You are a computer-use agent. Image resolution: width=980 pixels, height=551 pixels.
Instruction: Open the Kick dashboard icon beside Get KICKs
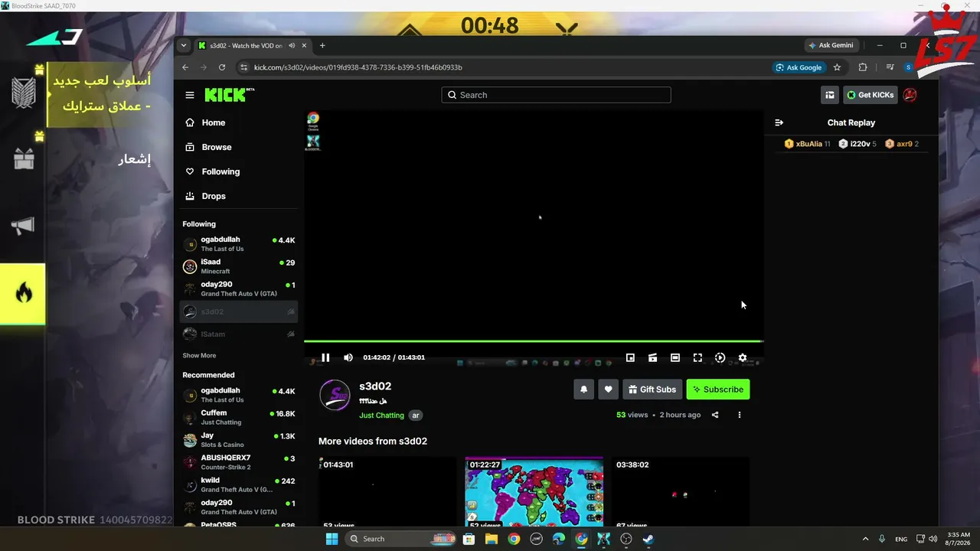coord(829,95)
